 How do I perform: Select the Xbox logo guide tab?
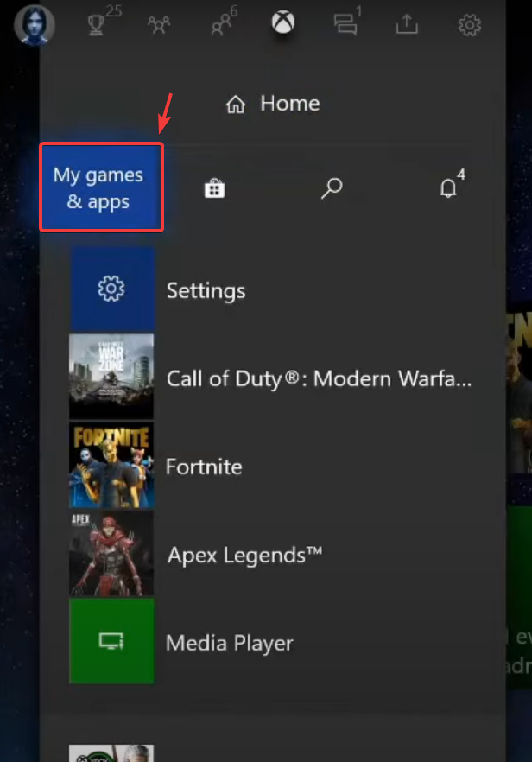tap(283, 22)
